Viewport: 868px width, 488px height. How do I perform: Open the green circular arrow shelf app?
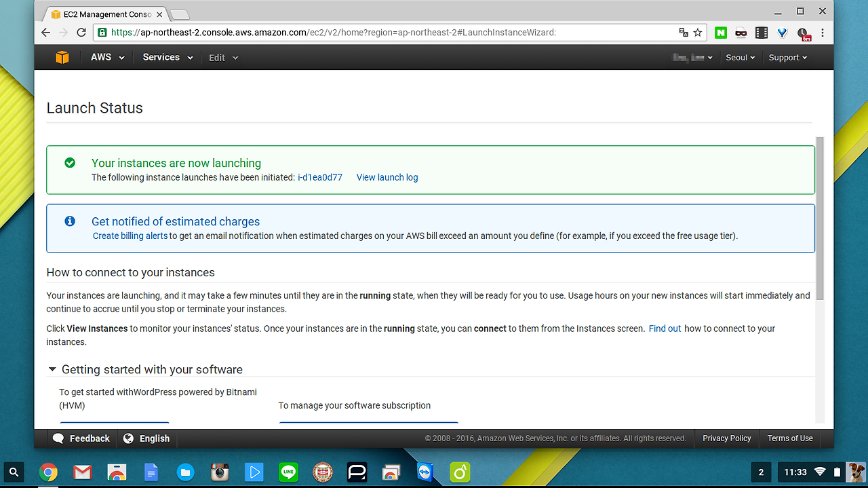(x=460, y=472)
